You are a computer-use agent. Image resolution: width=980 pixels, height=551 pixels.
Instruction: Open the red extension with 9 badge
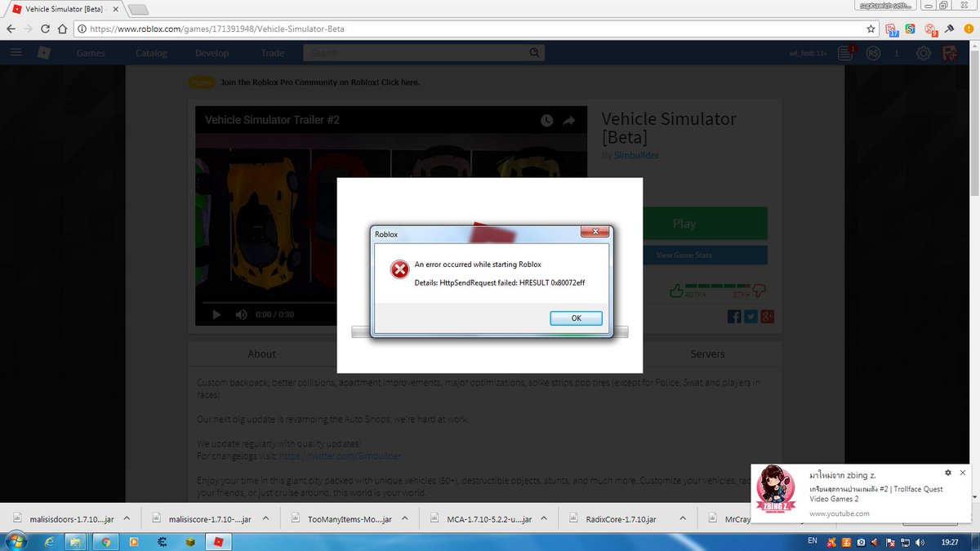931,29
